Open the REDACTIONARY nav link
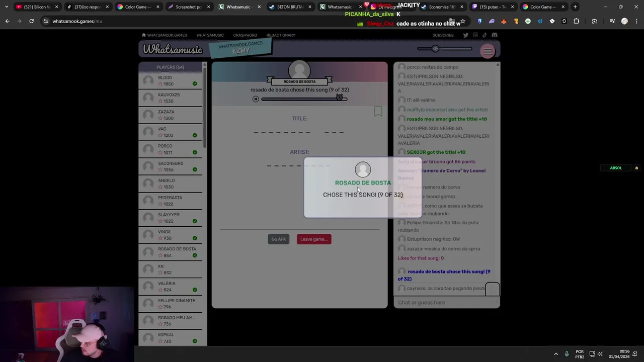Screen dimensions: 644x362 pos(281,35)
